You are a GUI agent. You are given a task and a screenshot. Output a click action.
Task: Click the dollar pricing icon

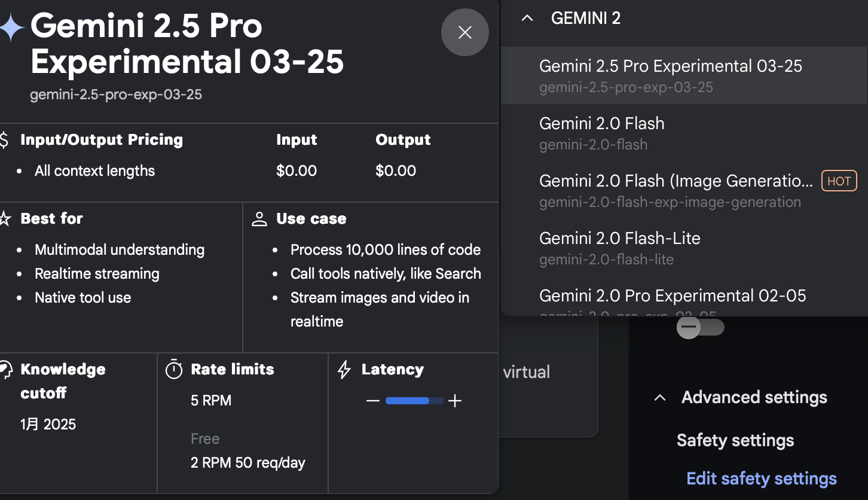tap(4, 140)
